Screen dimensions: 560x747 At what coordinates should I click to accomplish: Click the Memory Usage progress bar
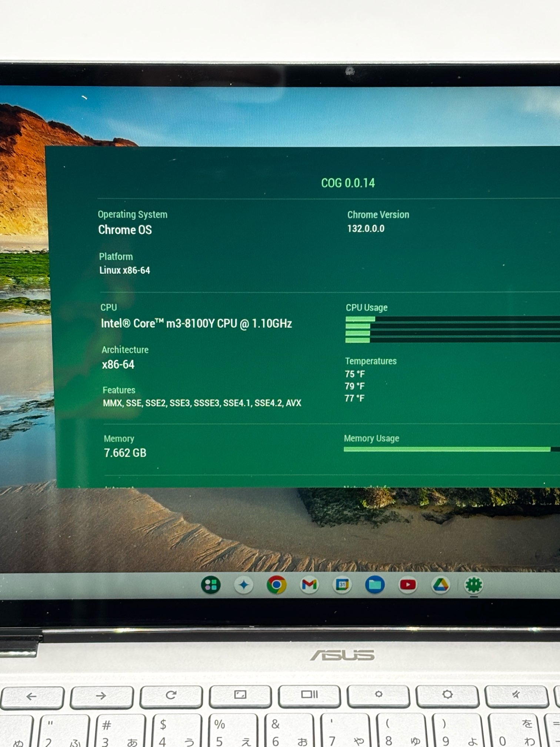tap(452, 449)
